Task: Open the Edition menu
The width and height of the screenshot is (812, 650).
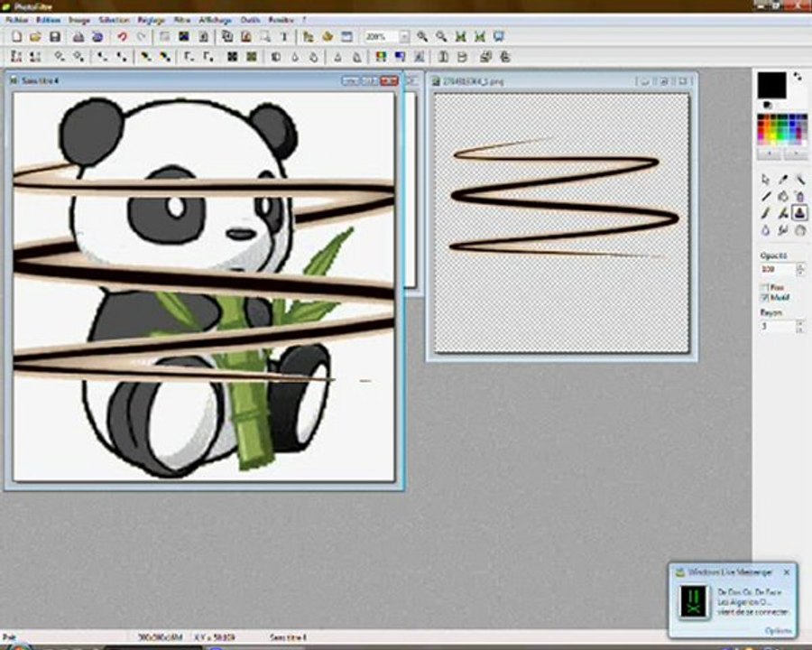Action: point(48,20)
